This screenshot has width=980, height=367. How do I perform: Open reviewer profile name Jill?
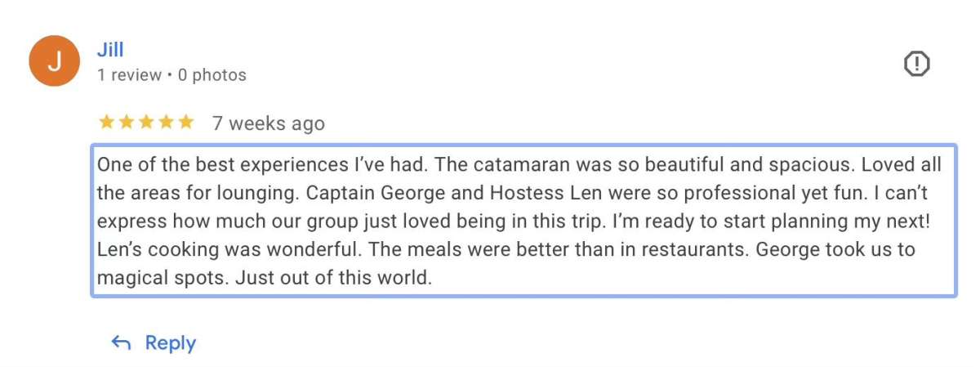110,49
